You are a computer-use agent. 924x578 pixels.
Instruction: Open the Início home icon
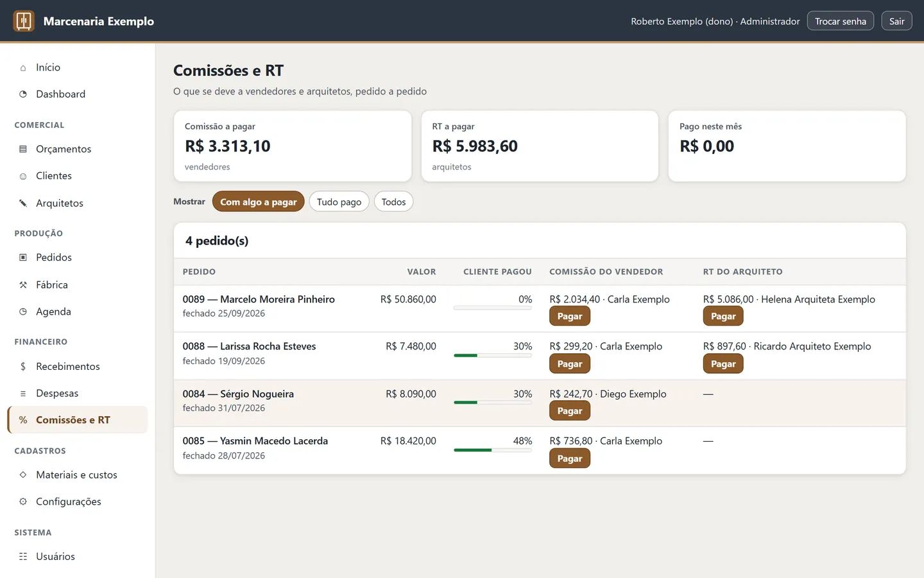click(x=23, y=67)
